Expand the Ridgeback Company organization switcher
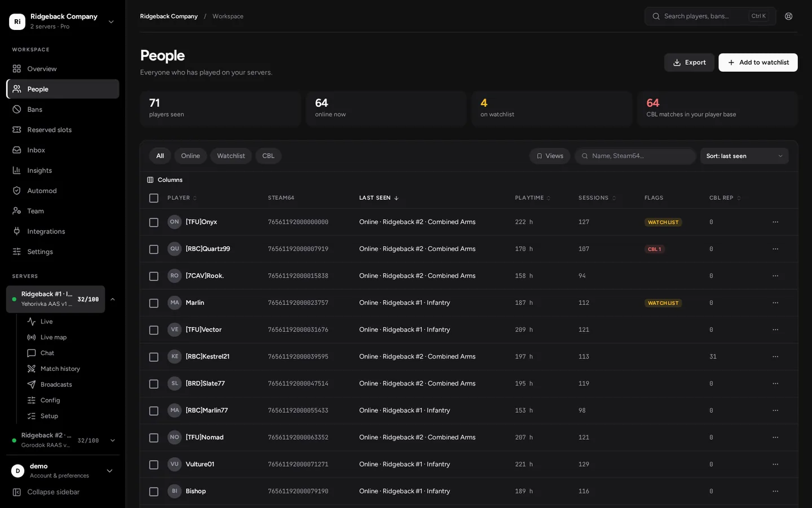The image size is (812, 508). pos(63,21)
